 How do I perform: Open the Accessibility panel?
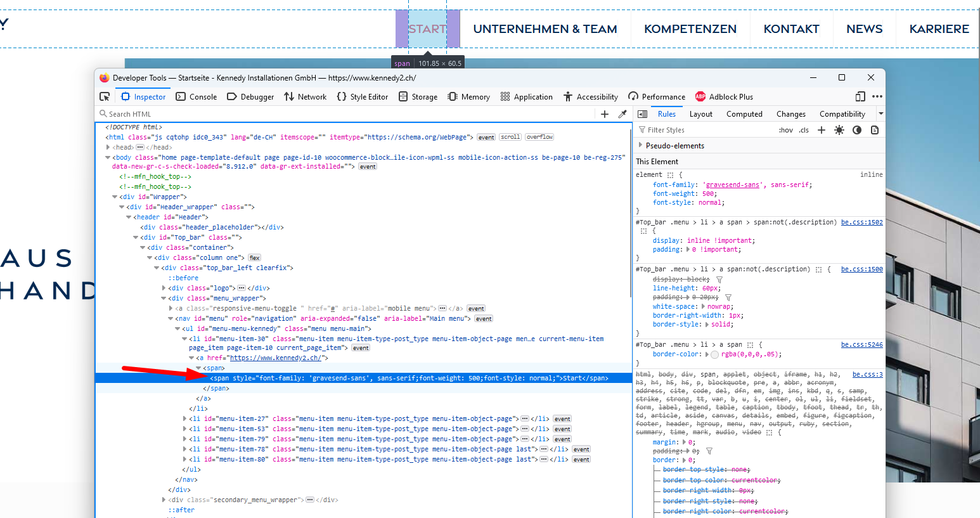[x=591, y=96]
